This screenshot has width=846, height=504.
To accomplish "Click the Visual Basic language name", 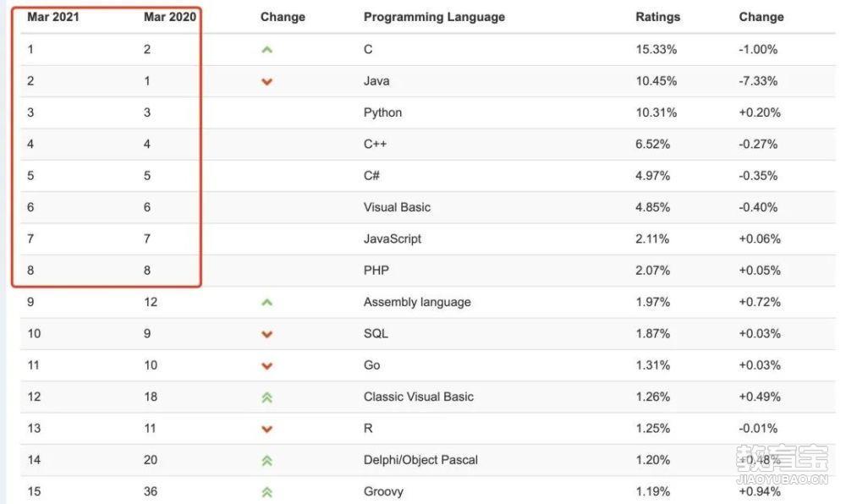I will coord(397,207).
